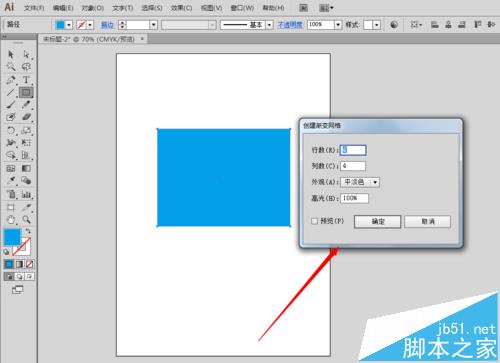Viewport: 500px width, 363px height.
Task: Adjust stroke weight with stepper arrows
Action: pyautogui.click(x=122, y=25)
